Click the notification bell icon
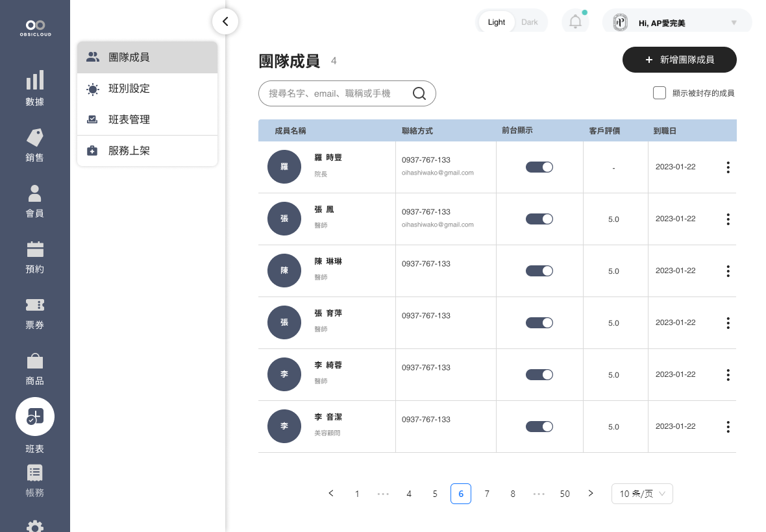 pyautogui.click(x=575, y=22)
